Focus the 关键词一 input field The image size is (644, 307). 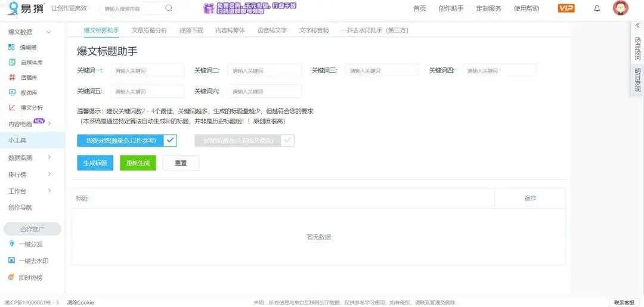pos(147,70)
